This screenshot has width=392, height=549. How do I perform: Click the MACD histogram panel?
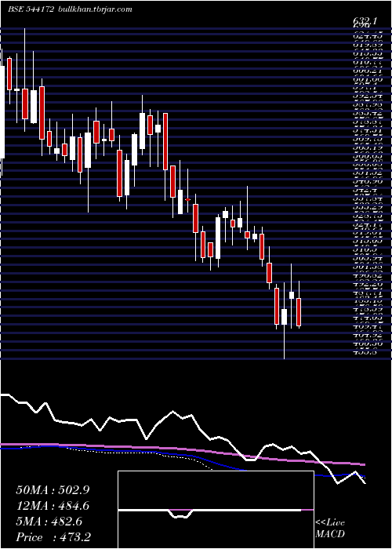(216, 510)
